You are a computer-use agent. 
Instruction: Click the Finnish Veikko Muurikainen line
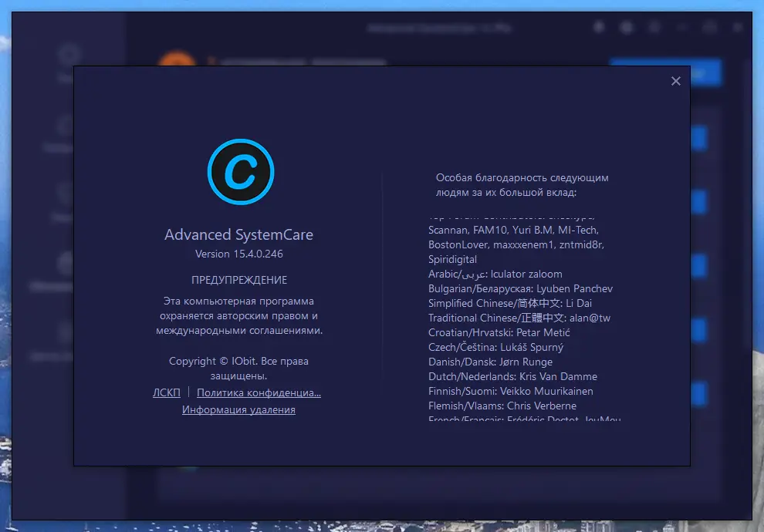coord(511,391)
